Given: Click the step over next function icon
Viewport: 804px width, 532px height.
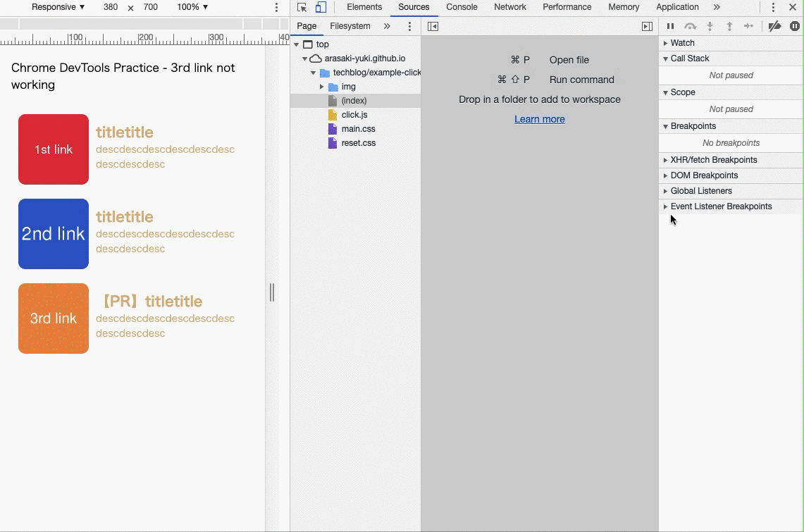Looking at the screenshot, I should tap(690, 27).
